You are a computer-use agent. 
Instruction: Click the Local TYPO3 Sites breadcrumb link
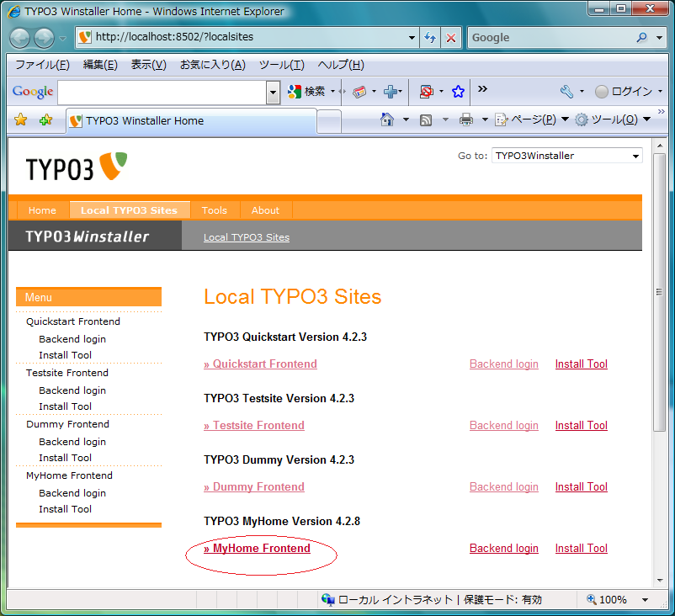click(x=247, y=237)
